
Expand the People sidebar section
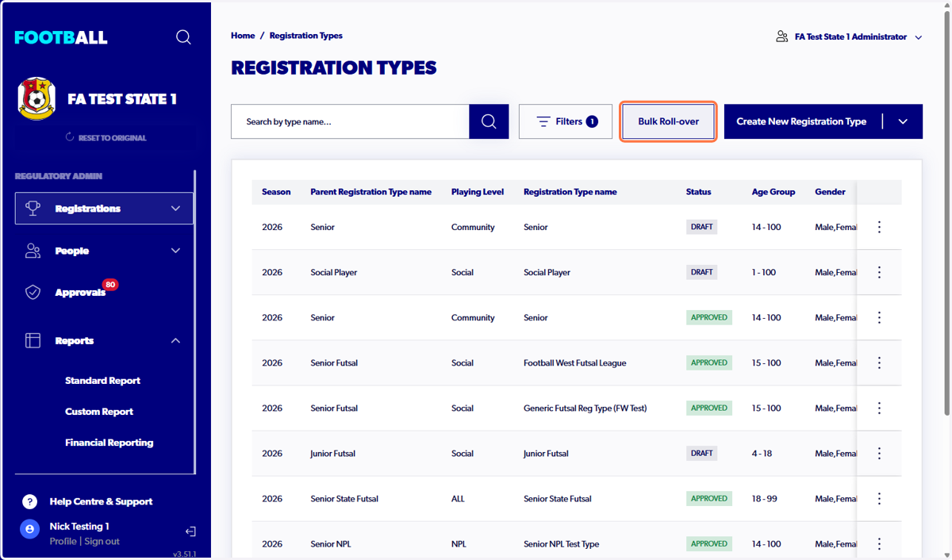point(104,251)
